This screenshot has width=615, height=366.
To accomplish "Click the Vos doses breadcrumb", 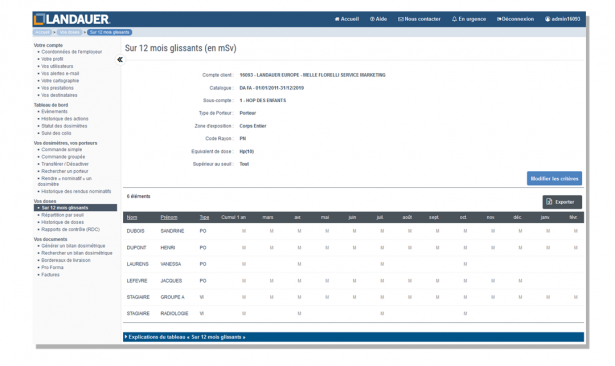I will click(x=69, y=32).
